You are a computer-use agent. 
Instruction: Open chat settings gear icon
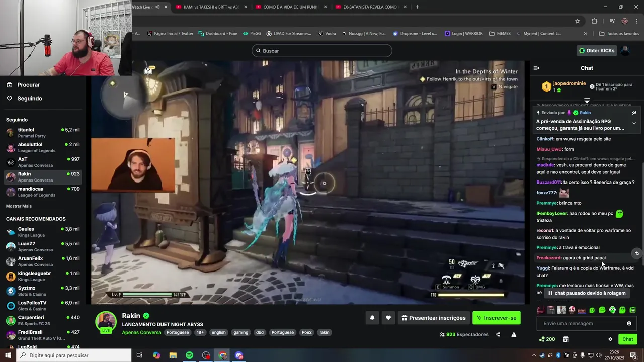click(x=610, y=339)
